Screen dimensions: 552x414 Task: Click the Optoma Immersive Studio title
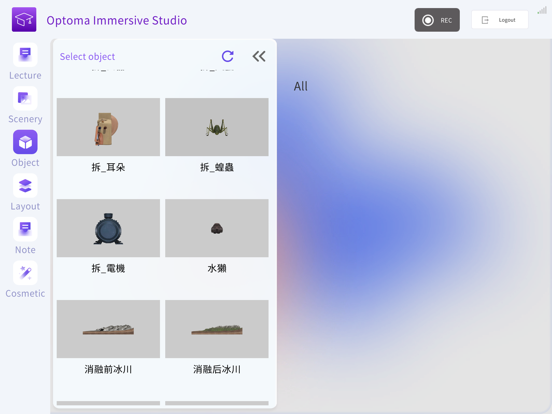[117, 20]
